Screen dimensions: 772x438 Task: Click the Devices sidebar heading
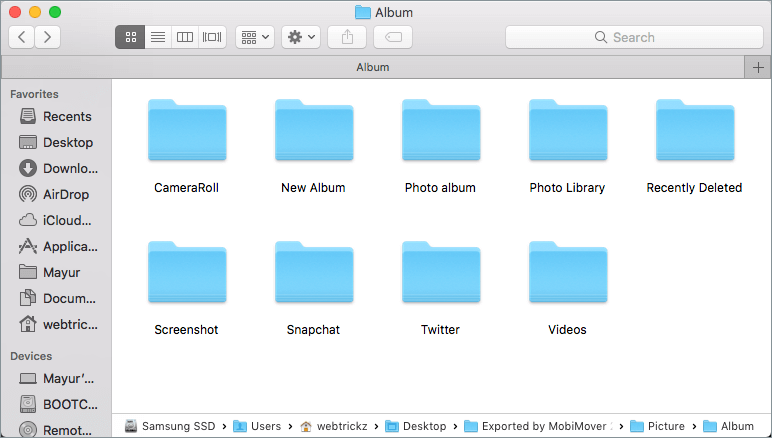31,356
